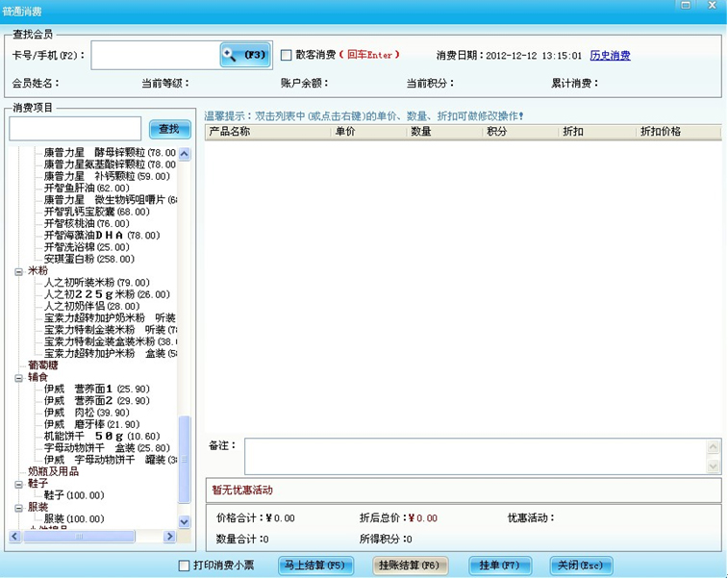This screenshot has width=728, height=579.
Task: Select 康普力星氨基酸锌颗粒 item
Action: 110,164
